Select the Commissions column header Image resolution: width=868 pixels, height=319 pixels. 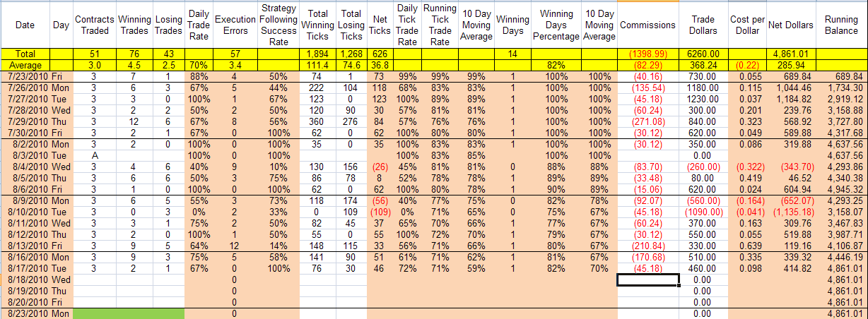coord(647,25)
